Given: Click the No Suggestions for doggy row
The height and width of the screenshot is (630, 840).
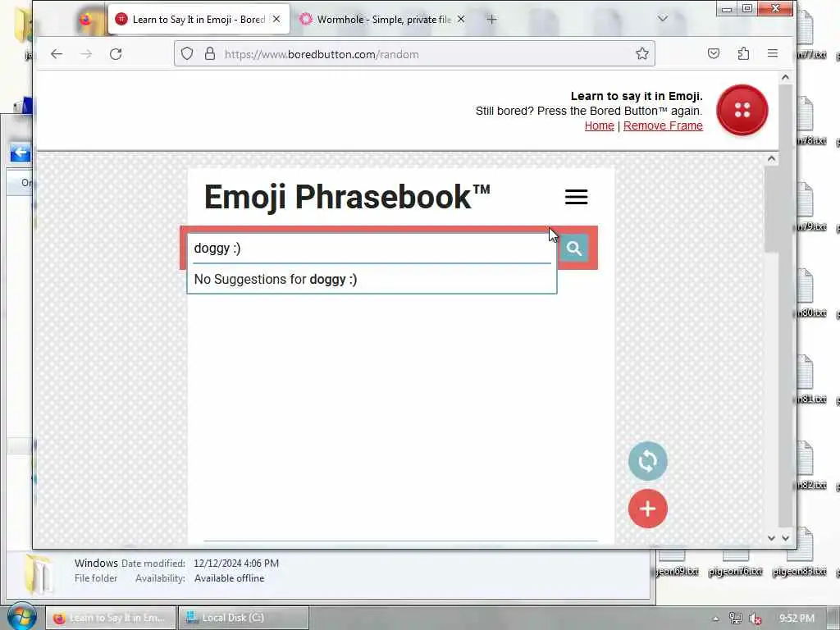Looking at the screenshot, I should click(372, 279).
